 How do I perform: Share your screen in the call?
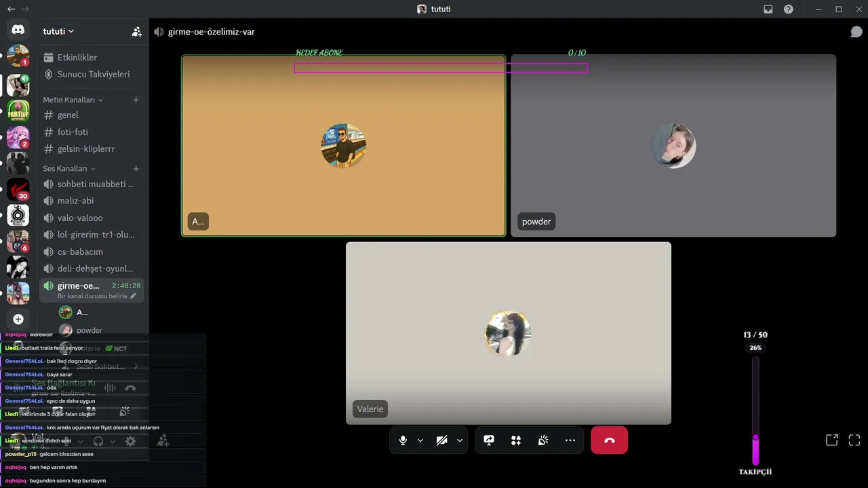[x=489, y=441]
